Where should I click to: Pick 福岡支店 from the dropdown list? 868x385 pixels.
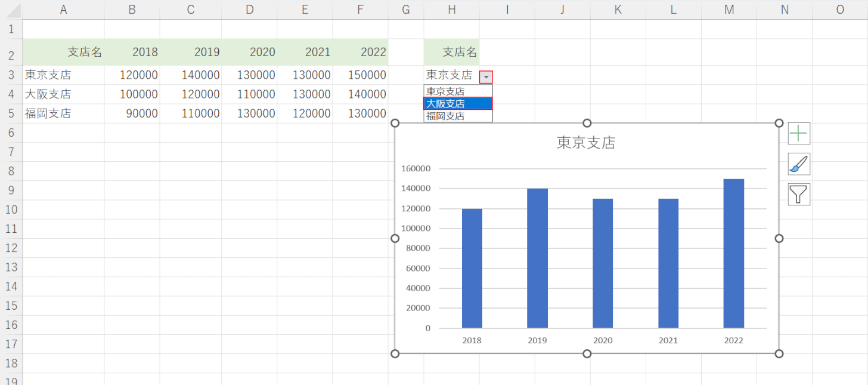458,116
